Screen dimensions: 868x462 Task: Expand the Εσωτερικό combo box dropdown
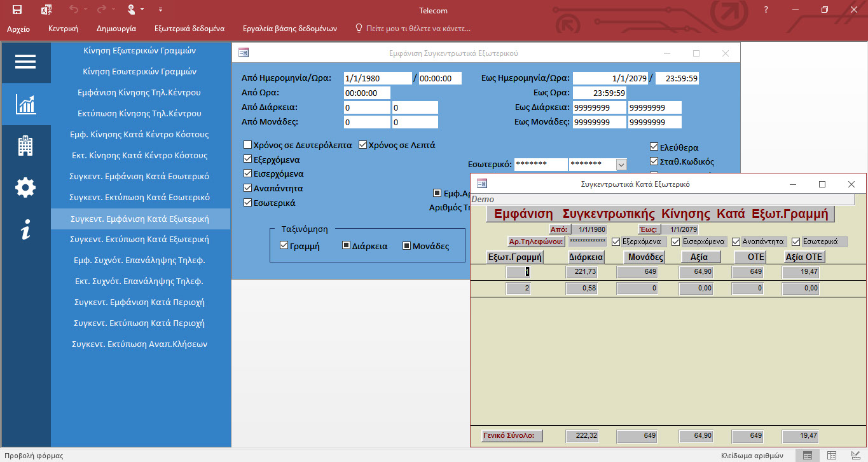click(x=621, y=164)
